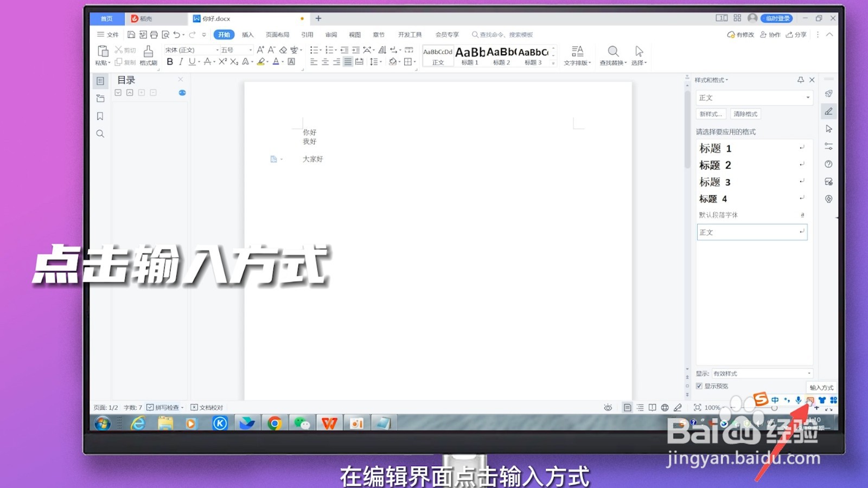Click the eye protection mode icon in status bar
The height and width of the screenshot is (488, 868).
608,408
